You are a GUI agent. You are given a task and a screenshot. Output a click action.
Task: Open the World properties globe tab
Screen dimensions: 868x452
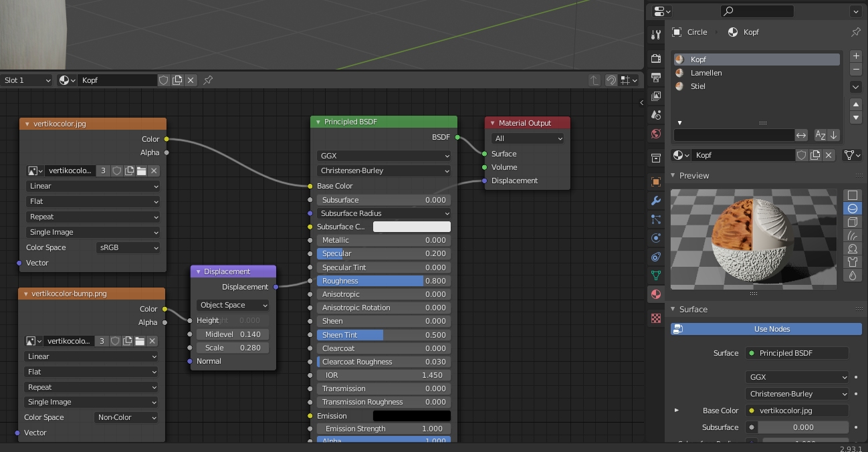point(656,134)
